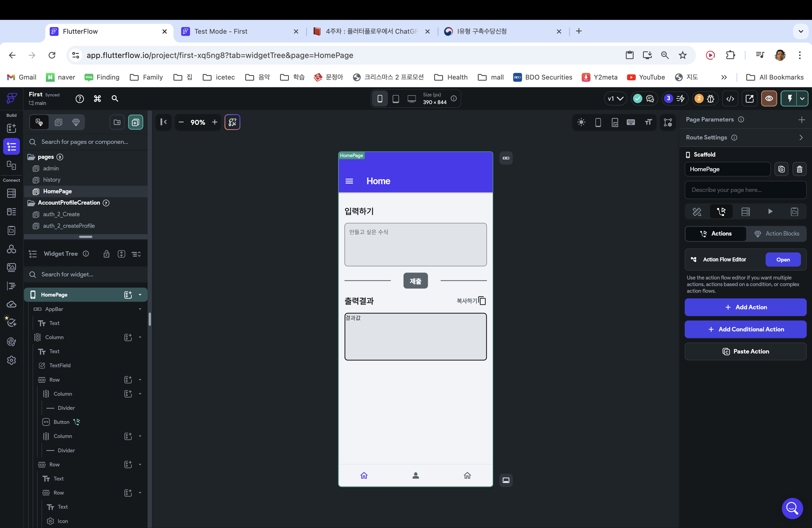Open the comments chat icon
This screenshot has width=812, height=528.
pyautogui.click(x=650, y=99)
